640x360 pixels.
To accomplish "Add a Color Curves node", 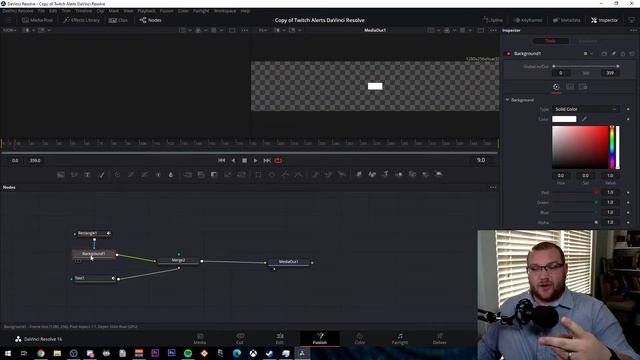I will pos(131,175).
